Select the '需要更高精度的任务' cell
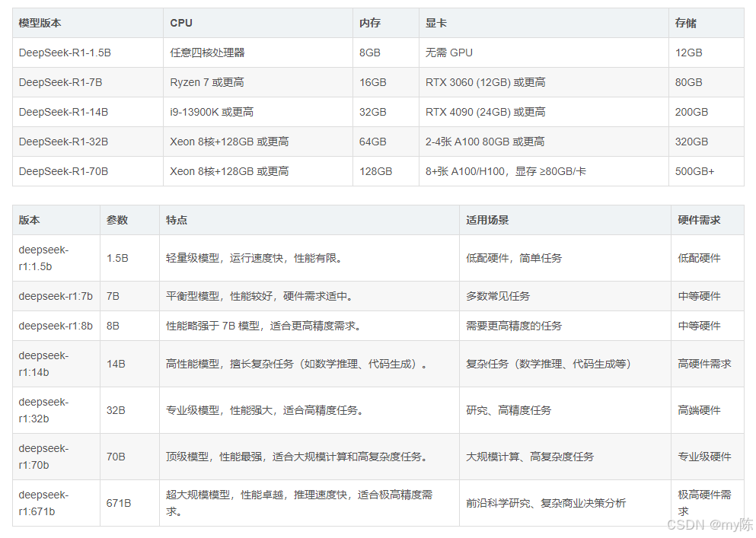Screen dimensions: 756x538 tap(565, 326)
